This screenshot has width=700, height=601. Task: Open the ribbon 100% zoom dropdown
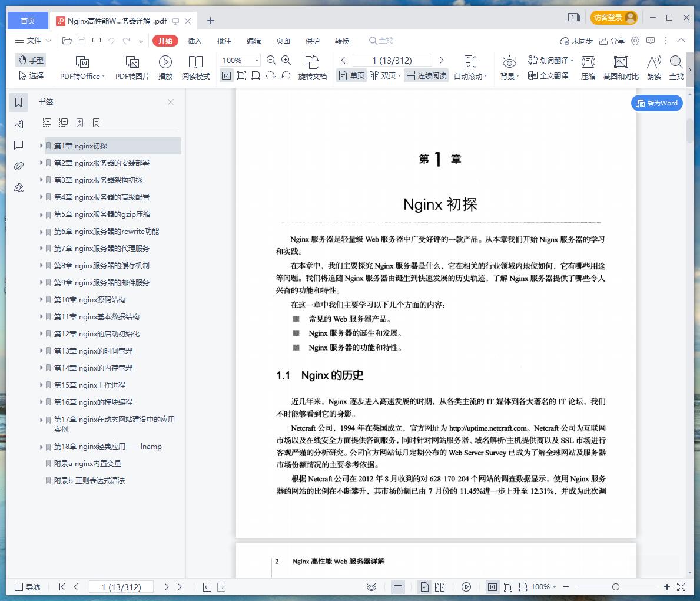257,60
